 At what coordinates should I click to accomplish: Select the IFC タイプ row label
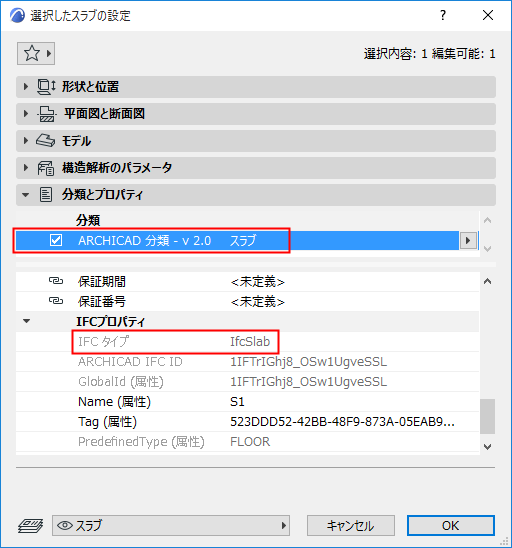coord(103,341)
